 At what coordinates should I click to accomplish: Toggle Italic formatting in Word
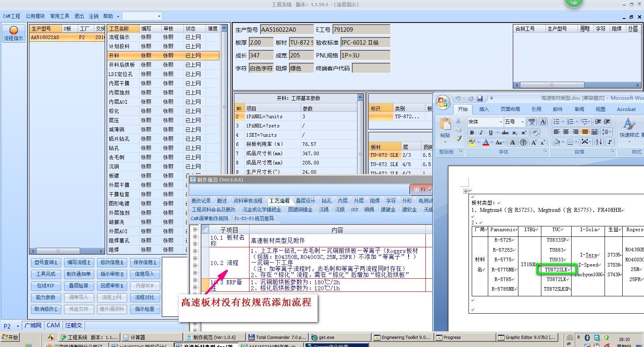point(481,132)
